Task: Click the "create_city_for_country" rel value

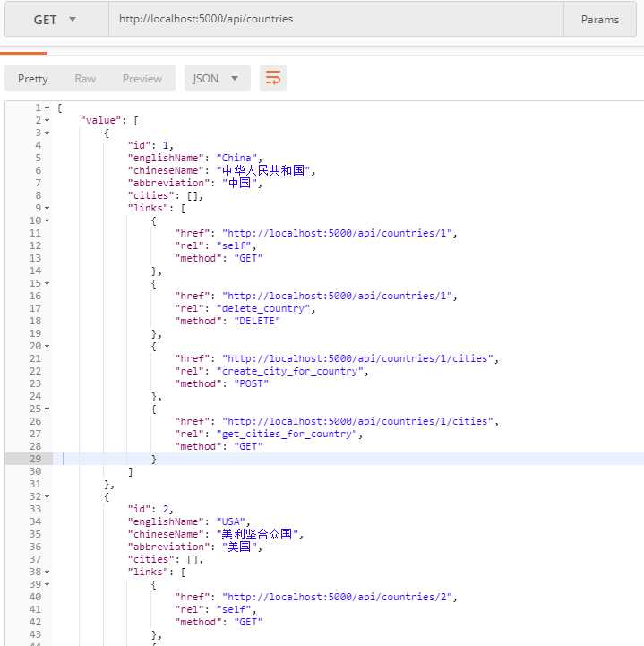Action: [x=290, y=371]
